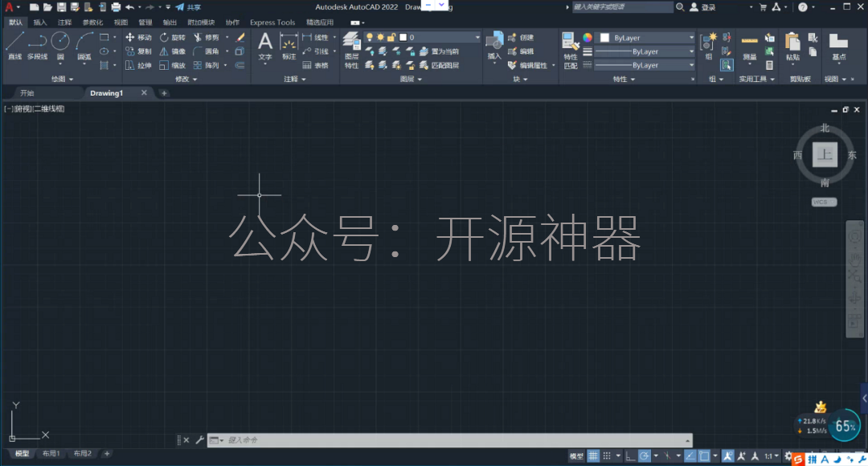Click the Dimension (标注) tool
868x466 pixels.
[289, 45]
